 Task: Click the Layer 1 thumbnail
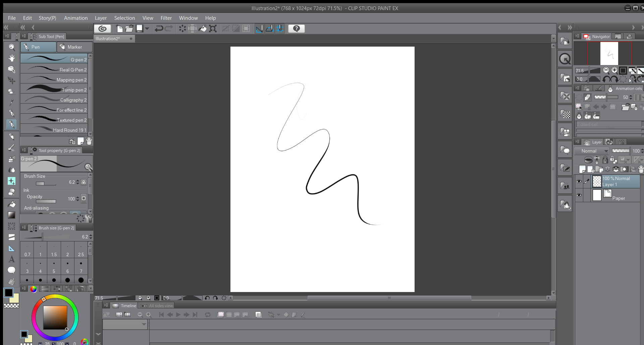(x=597, y=181)
